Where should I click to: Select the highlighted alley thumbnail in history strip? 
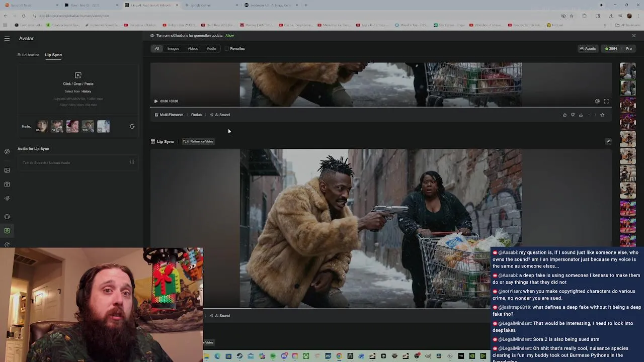pos(627,88)
